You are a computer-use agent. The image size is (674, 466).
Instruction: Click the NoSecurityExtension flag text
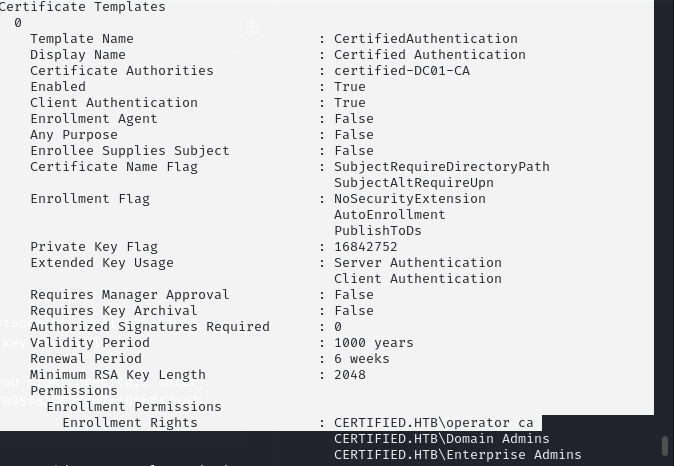pyautogui.click(x=409, y=199)
